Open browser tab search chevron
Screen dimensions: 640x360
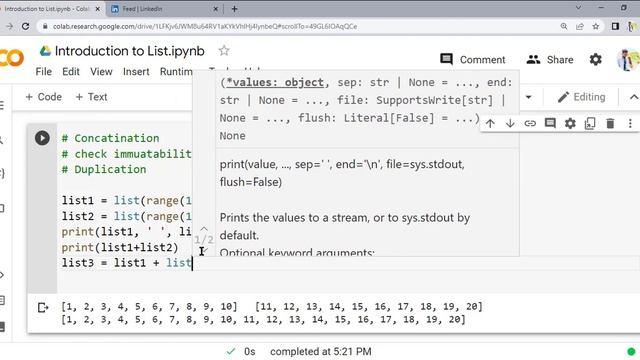point(578,7)
